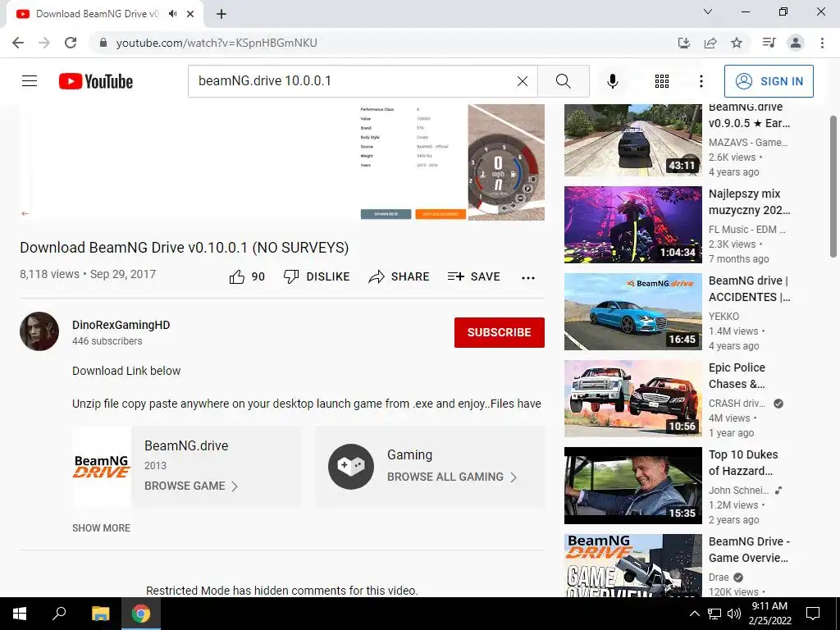Show hidden tray icons chevron
840x630 pixels.
pos(694,614)
